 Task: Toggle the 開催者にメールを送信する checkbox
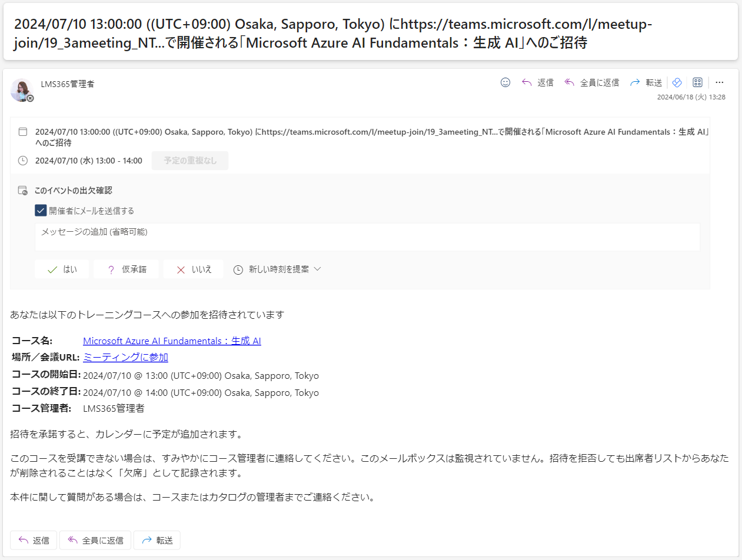tap(41, 211)
